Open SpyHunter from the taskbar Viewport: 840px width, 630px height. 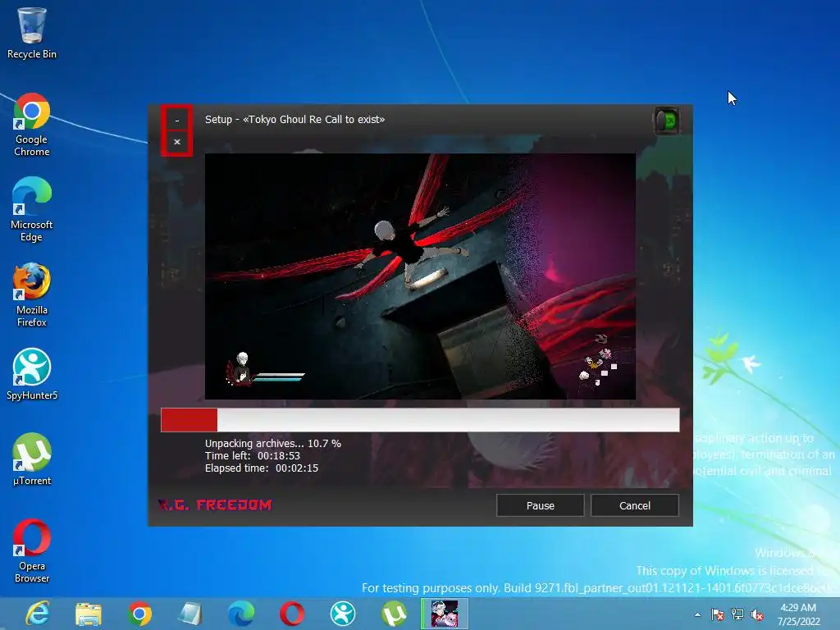coord(343,614)
